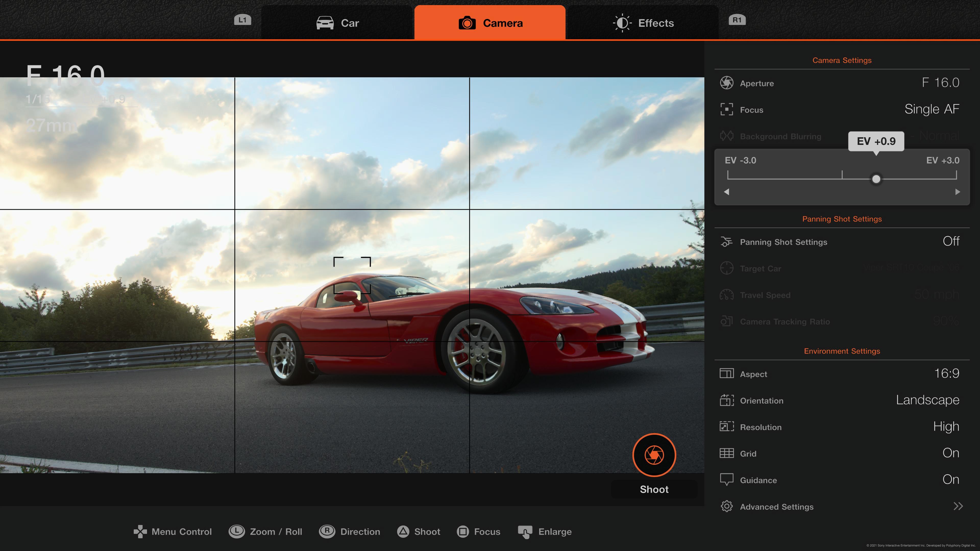Click the right arrow on EV slider
This screenshot has width=980, height=551.
click(x=958, y=192)
